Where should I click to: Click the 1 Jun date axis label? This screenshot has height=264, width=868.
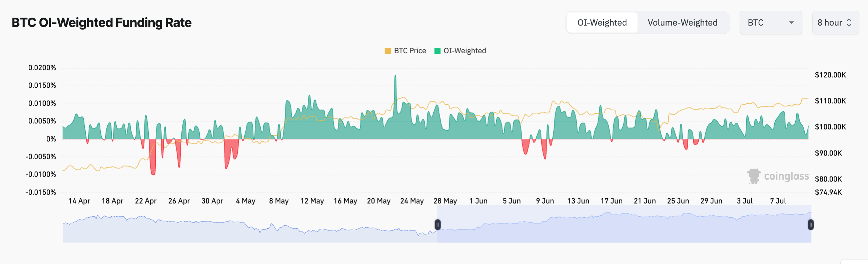point(478,201)
